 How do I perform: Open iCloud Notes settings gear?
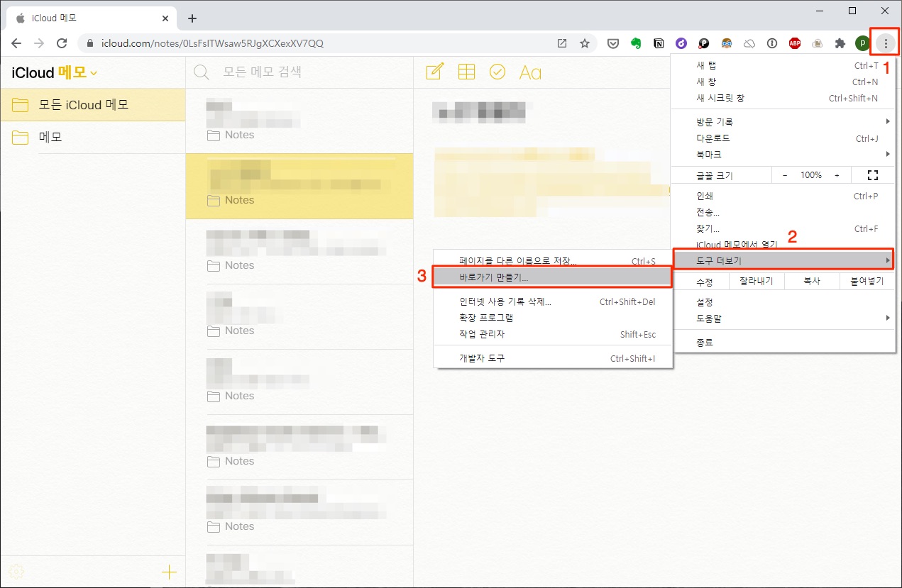pyautogui.click(x=17, y=572)
